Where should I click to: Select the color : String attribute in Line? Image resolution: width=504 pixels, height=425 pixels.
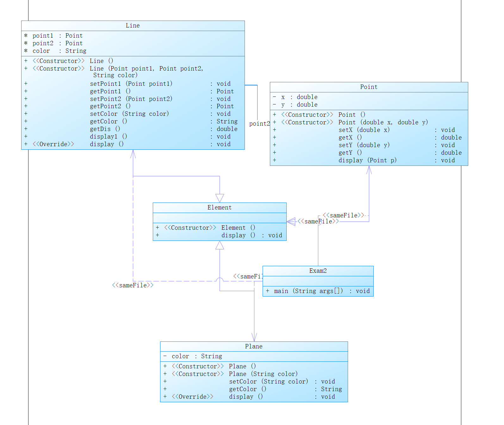click(59, 51)
